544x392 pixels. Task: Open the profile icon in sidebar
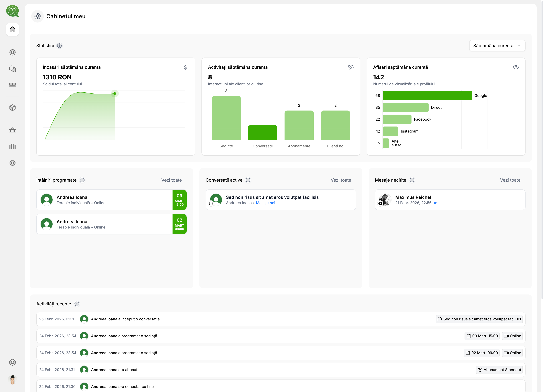[x=13, y=52]
